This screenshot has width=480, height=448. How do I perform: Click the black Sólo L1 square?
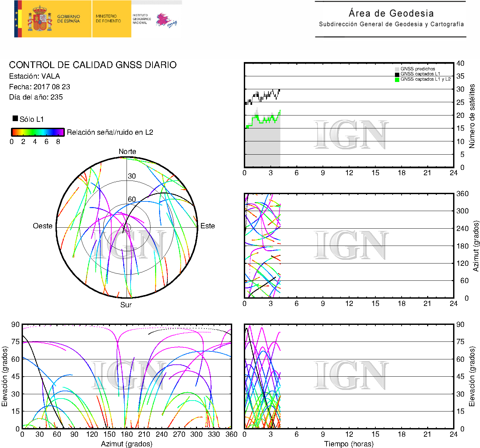[15, 118]
